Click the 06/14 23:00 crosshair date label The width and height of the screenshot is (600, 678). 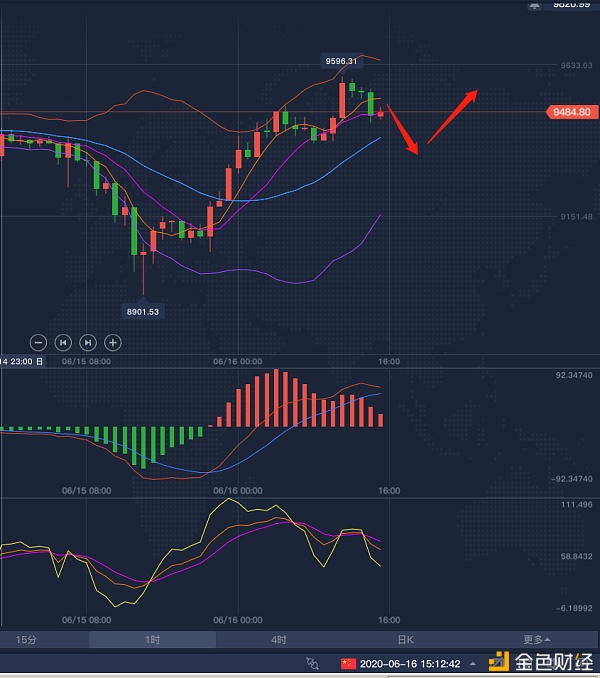click(22, 361)
